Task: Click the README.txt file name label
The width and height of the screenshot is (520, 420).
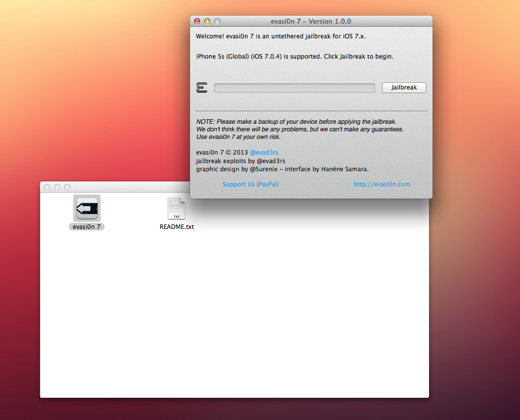Action: [177, 226]
